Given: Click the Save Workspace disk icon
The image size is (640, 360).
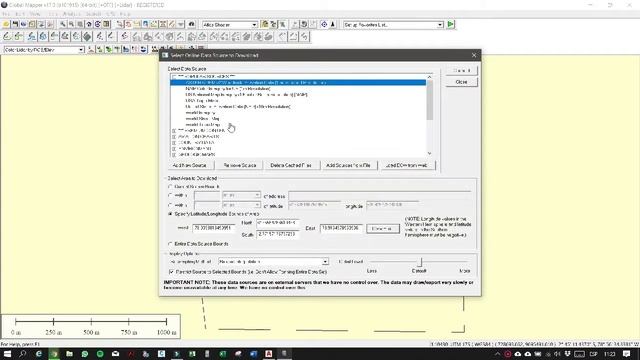Looking at the screenshot, I should [15, 24].
